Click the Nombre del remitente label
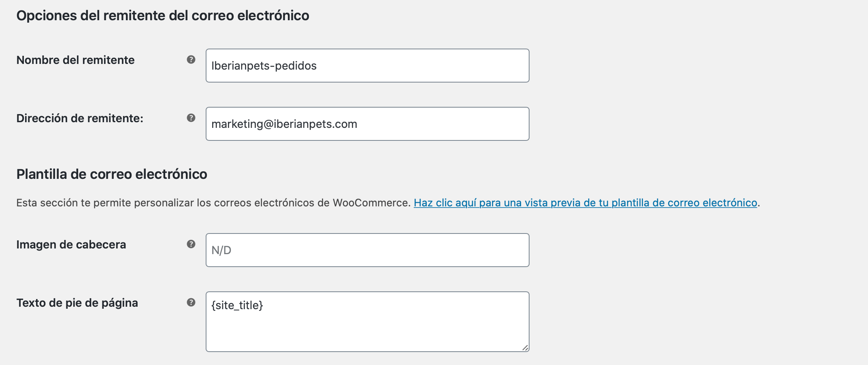This screenshot has width=868, height=365. pyautogui.click(x=75, y=60)
